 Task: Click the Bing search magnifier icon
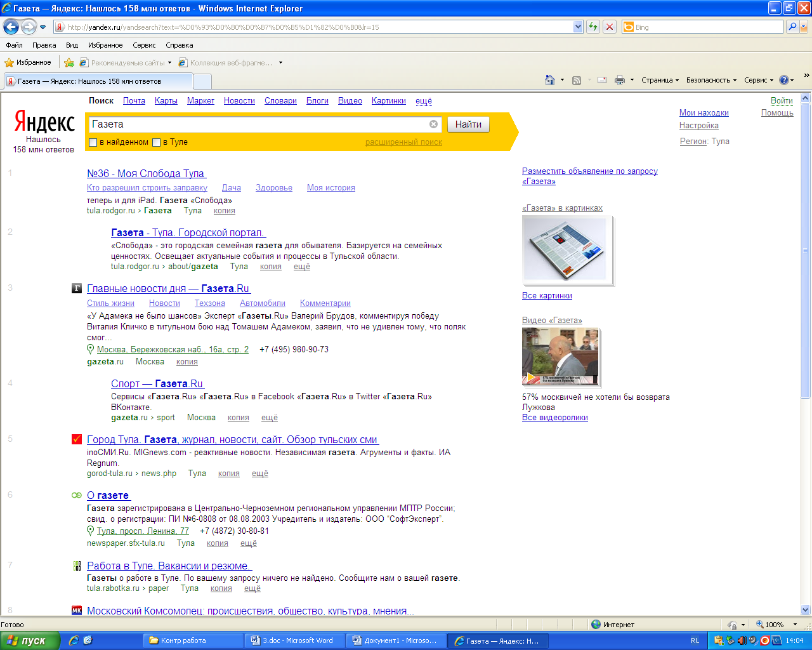(792, 27)
